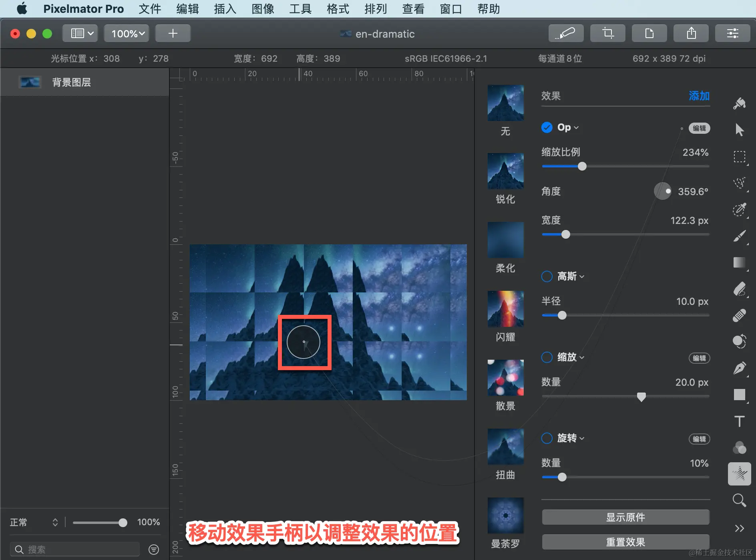
Task: Select the 锐化 effect preset thumbnail
Action: (x=505, y=171)
